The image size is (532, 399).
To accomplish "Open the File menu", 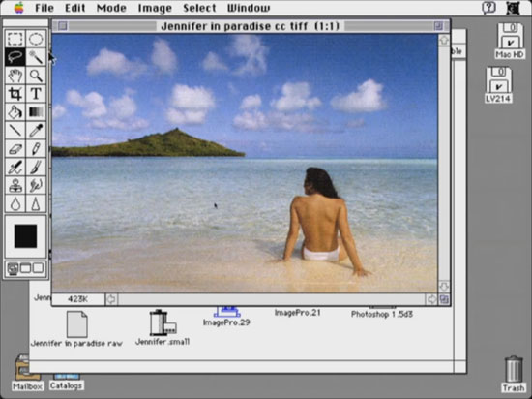I will pyautogui.click(x=44, y=8).
